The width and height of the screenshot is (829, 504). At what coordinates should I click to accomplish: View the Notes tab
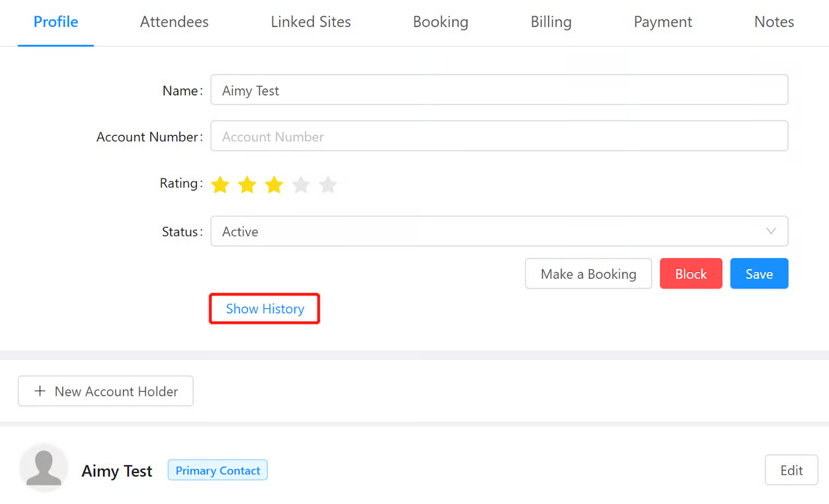coord(773,22)
